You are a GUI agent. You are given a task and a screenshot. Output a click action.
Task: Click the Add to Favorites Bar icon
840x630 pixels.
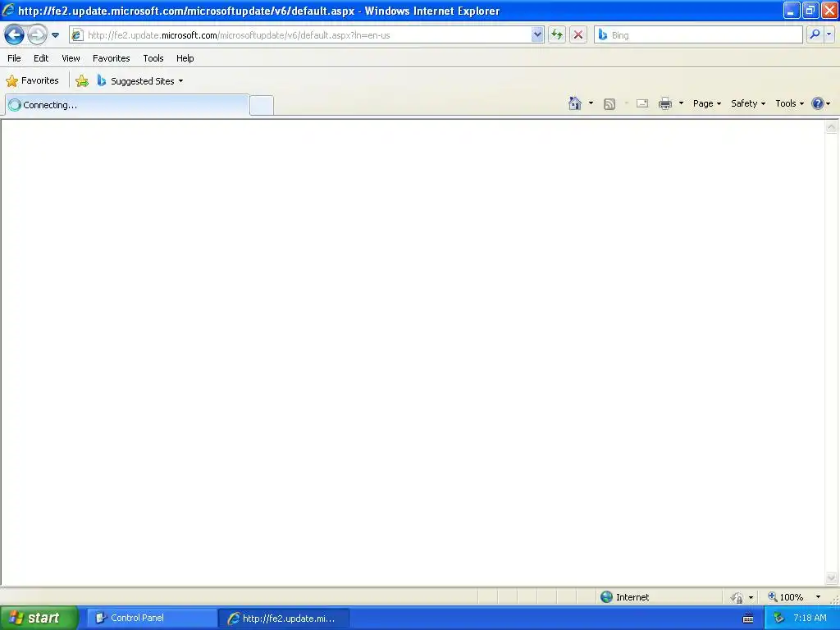82,81
